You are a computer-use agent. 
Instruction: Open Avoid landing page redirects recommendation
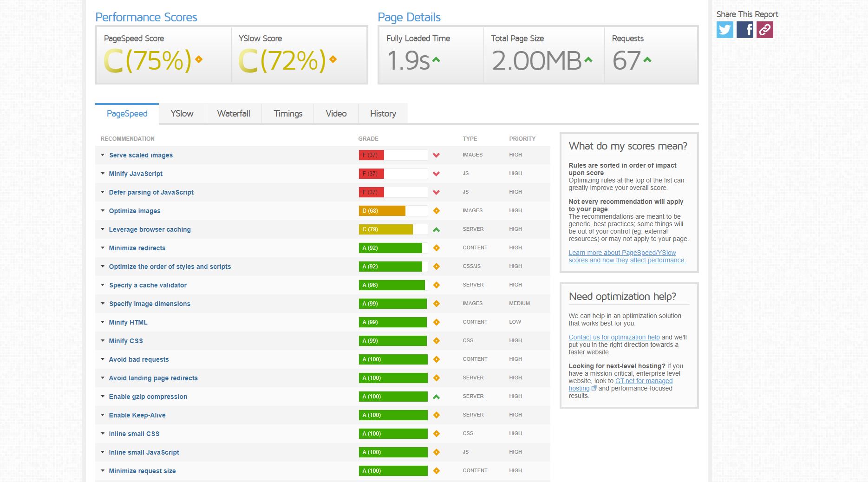pos(153,378)
